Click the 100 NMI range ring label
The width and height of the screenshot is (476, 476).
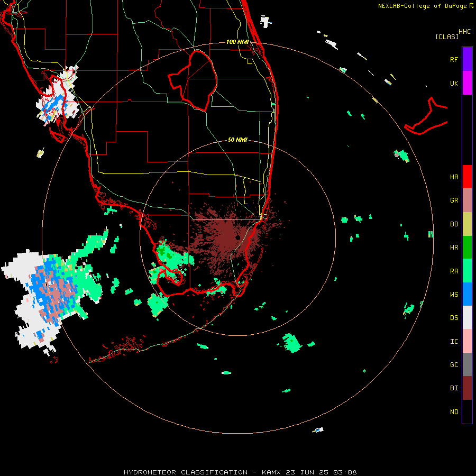237,42
